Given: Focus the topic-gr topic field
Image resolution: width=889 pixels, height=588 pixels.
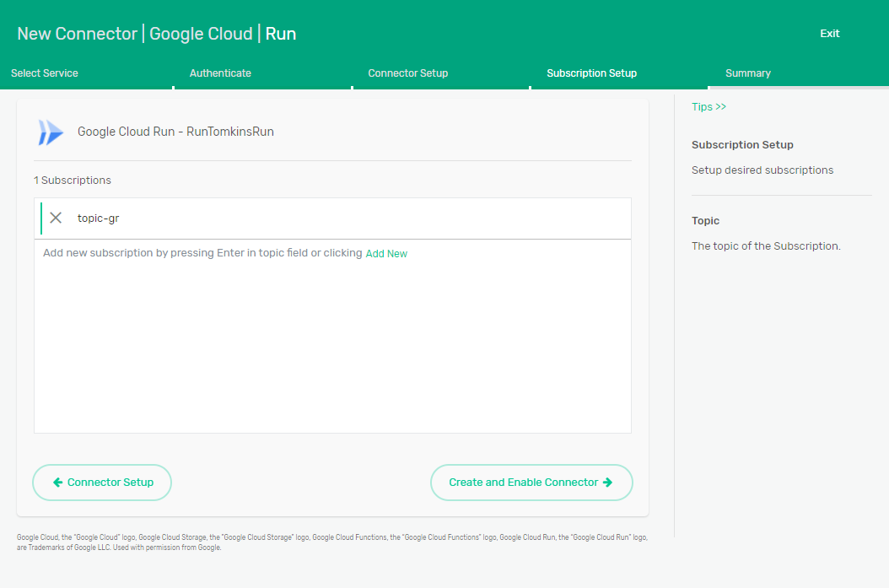Looking at the screenshot, I should coord(337,218).
